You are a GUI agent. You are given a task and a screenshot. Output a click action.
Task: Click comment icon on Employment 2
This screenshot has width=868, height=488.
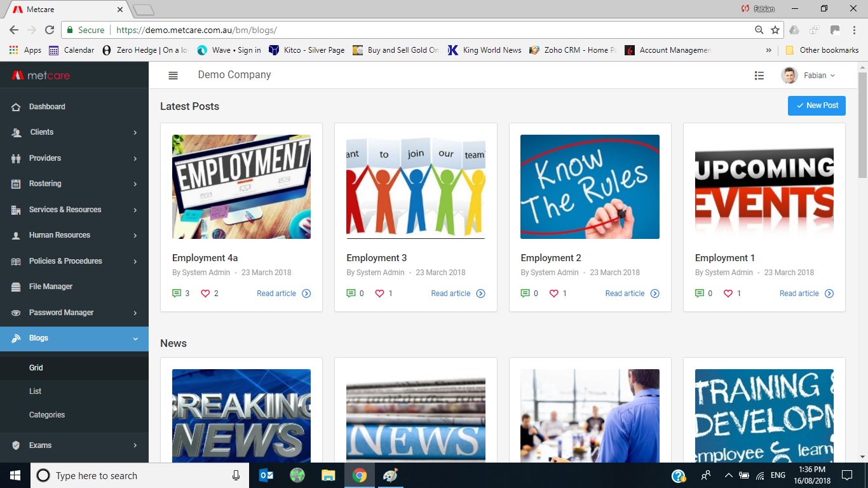tap(525, 294)
